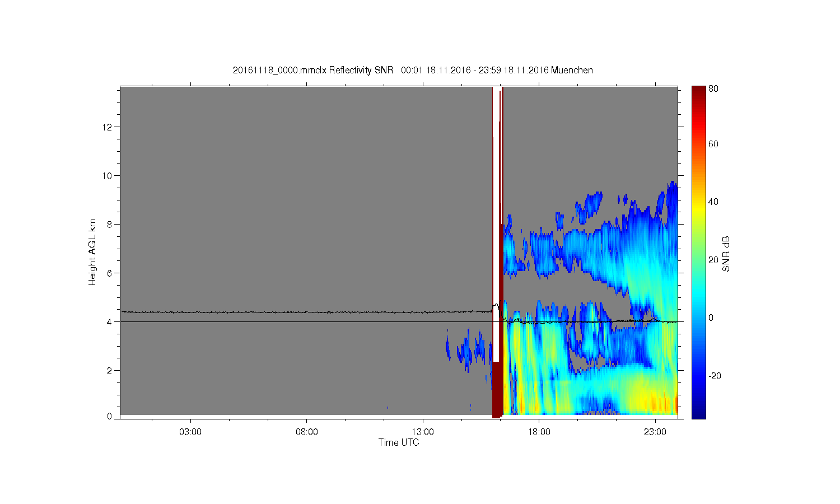Click the tall dark red saturated signal column
The image size is (840, 504).
pyautogui.click(x=502, y=252)
